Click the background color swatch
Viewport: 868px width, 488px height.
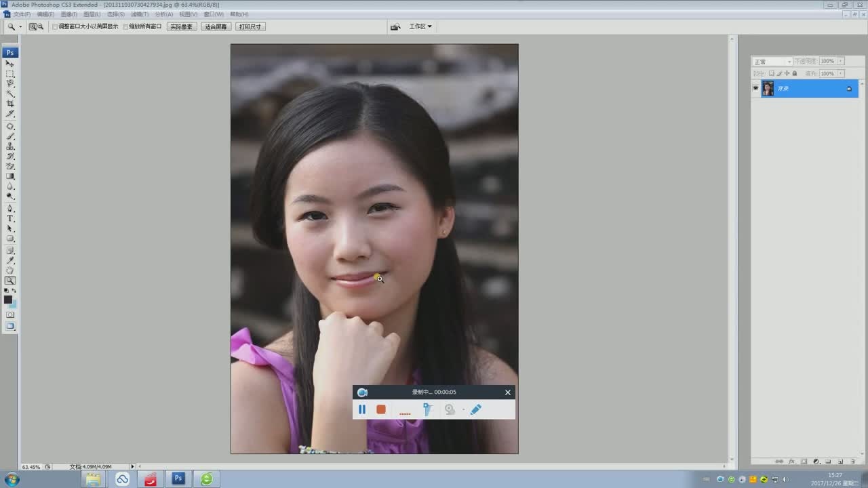[14, 304]
